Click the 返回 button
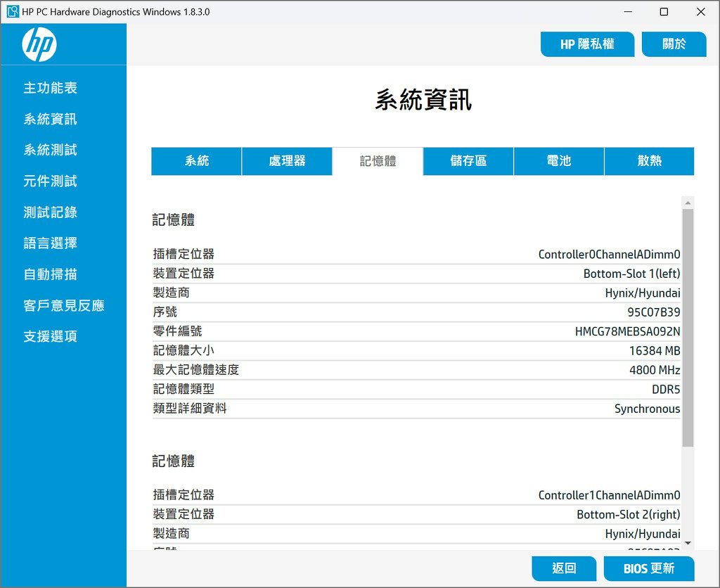 [564, 568]
